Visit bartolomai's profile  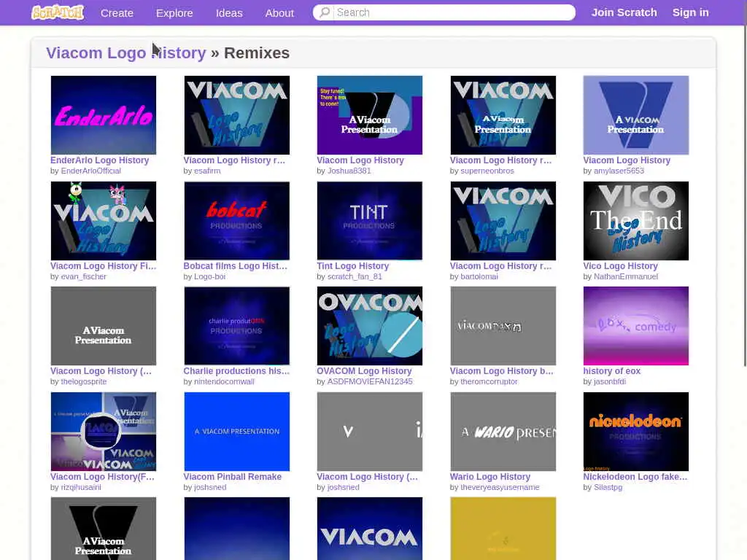[x=479, y=276]
